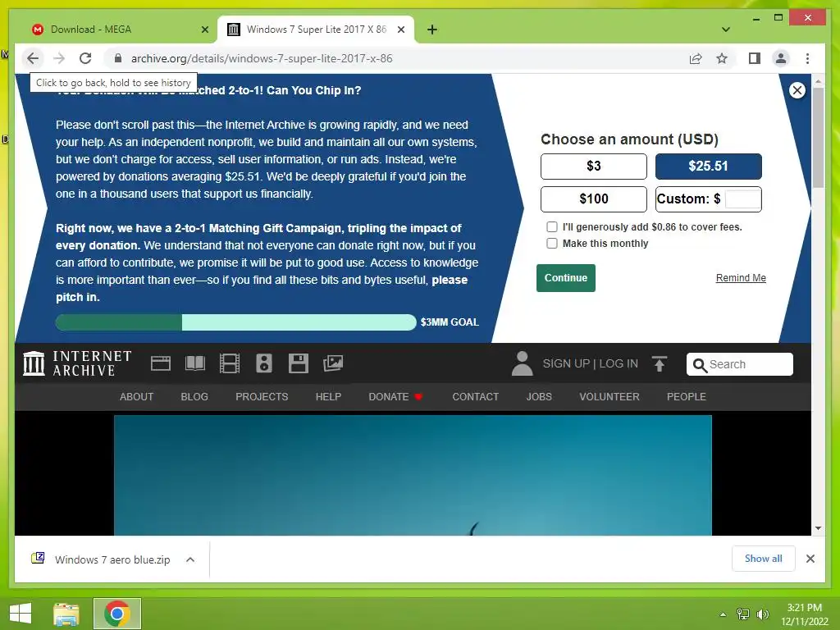
Task: Open the Chrome profile avatar
Action: click(x=781, y=58)
